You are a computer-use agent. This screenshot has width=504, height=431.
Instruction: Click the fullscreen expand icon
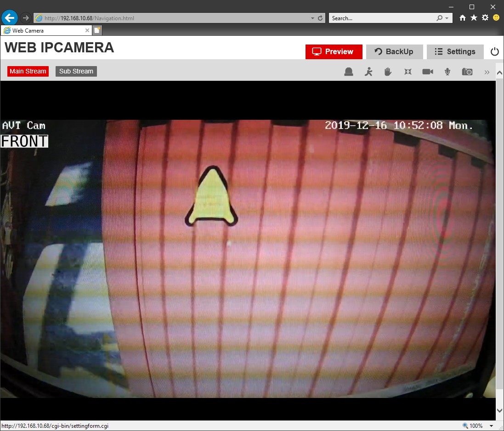pyautogui.click(x=408, y=72)
